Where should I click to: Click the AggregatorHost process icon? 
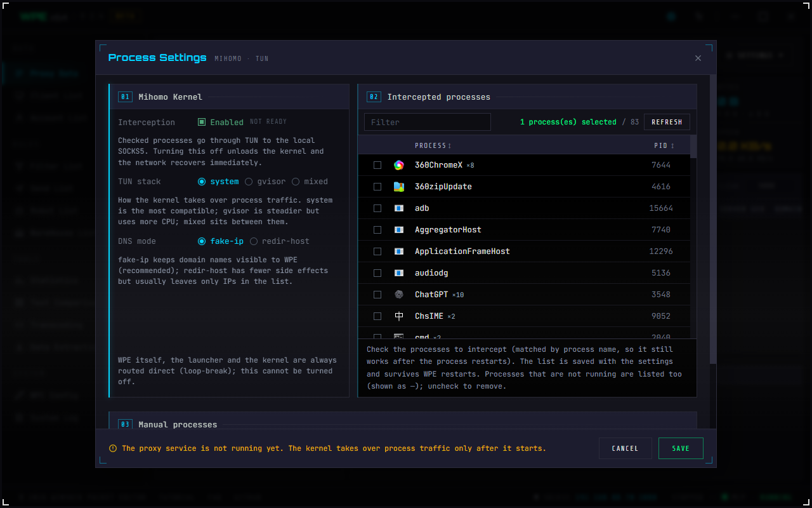coord(398,230)
